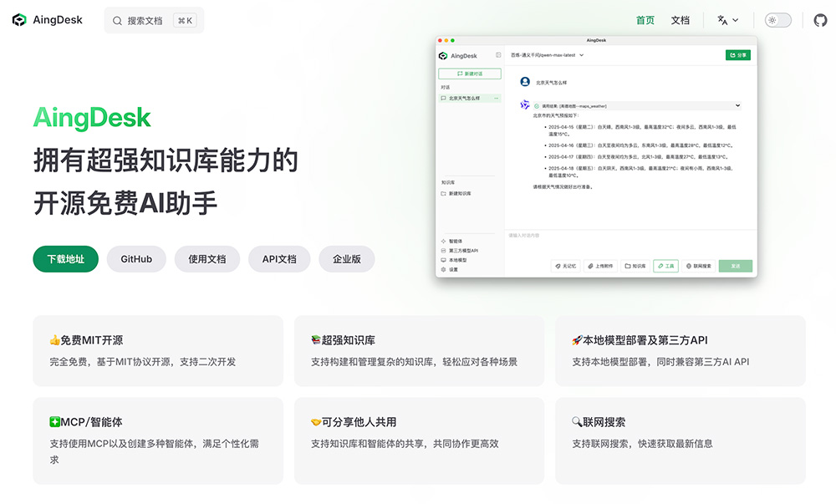This screenshot has height=504, width=836.
Task: Click 新建对话 in the app preview sidebar
Action: [x=470, y=74]
